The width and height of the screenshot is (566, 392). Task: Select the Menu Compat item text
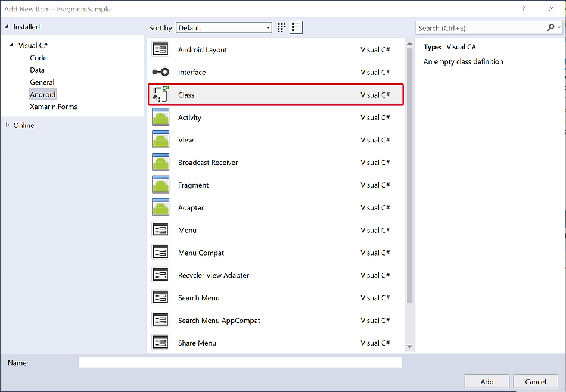[201, 253]
